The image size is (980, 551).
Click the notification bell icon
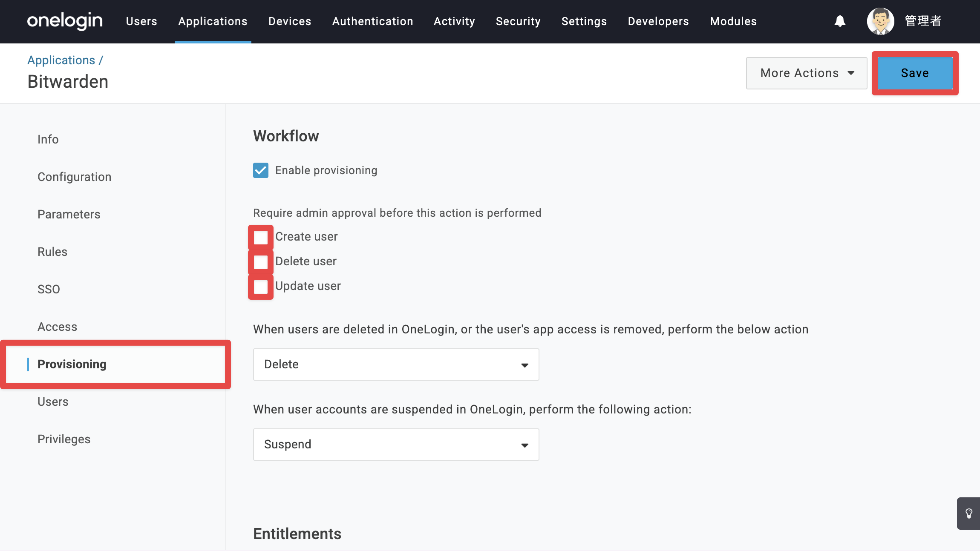[840, 21]
